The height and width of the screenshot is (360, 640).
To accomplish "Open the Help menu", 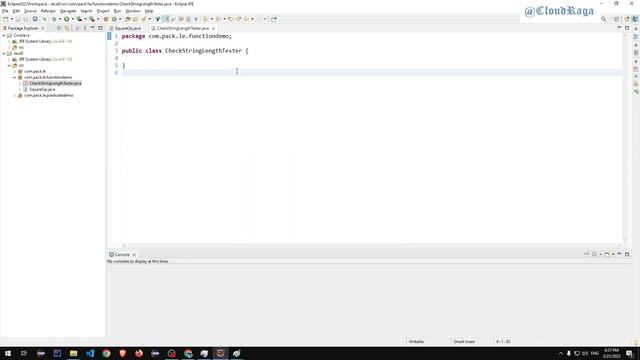I will coord(149,11).
